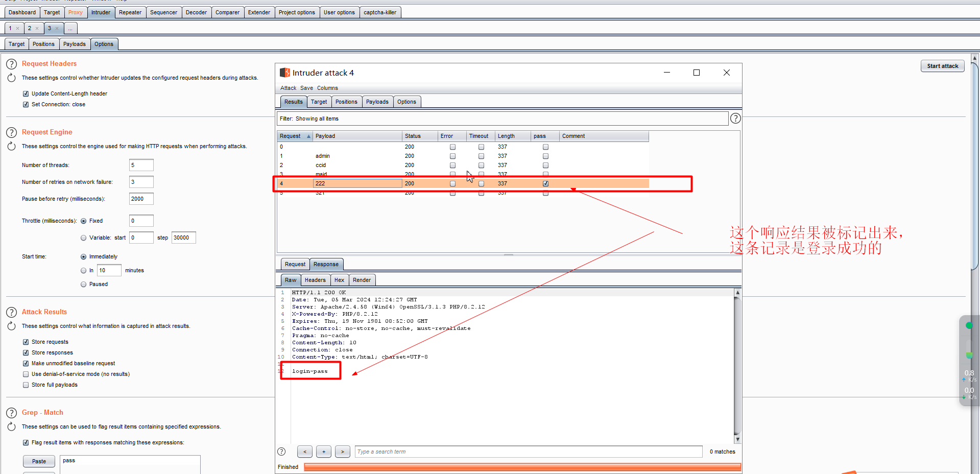Screen dimensions: 980x474
Task: Sort results by pass column
Action: pyautogui.click(x=545, y=136)
